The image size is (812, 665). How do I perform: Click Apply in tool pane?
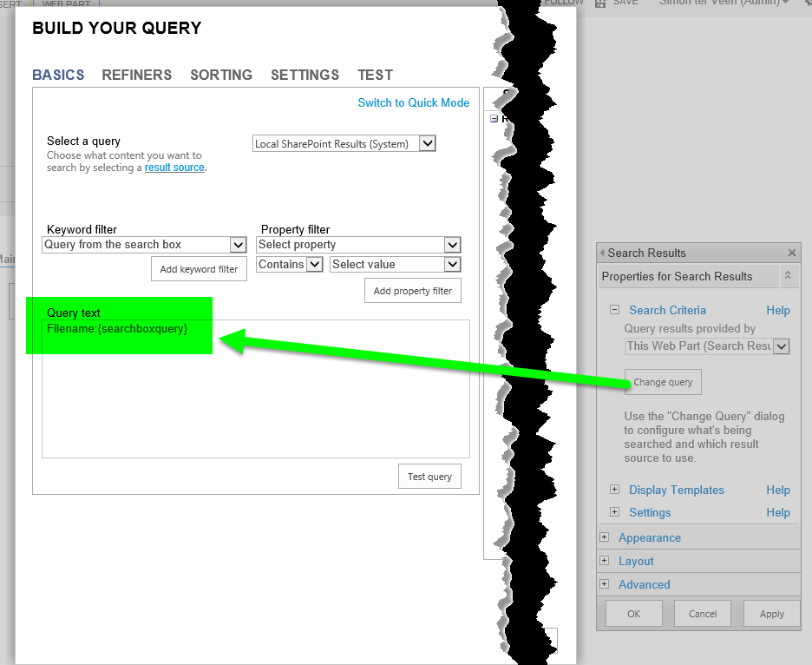pyautogui.click(x=772, y=614)
